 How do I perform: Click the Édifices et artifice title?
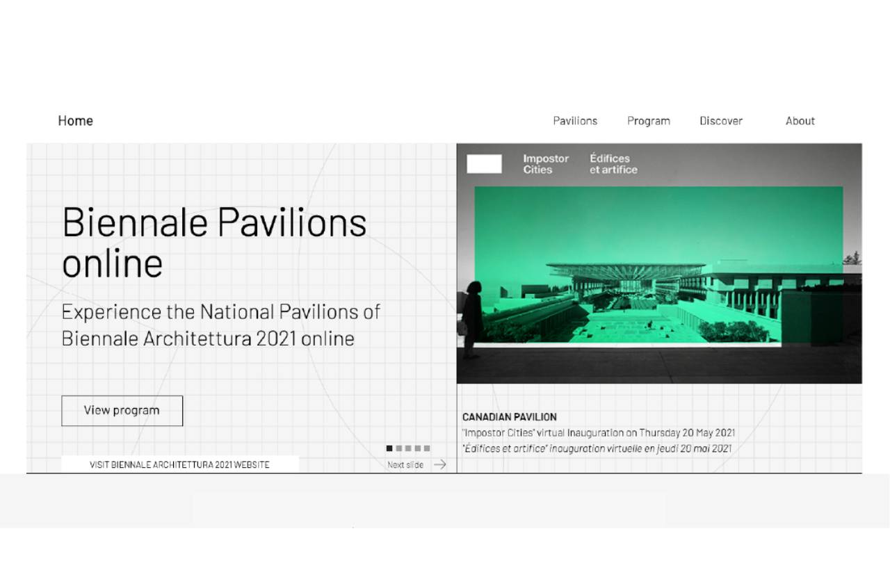coord(613,164)
